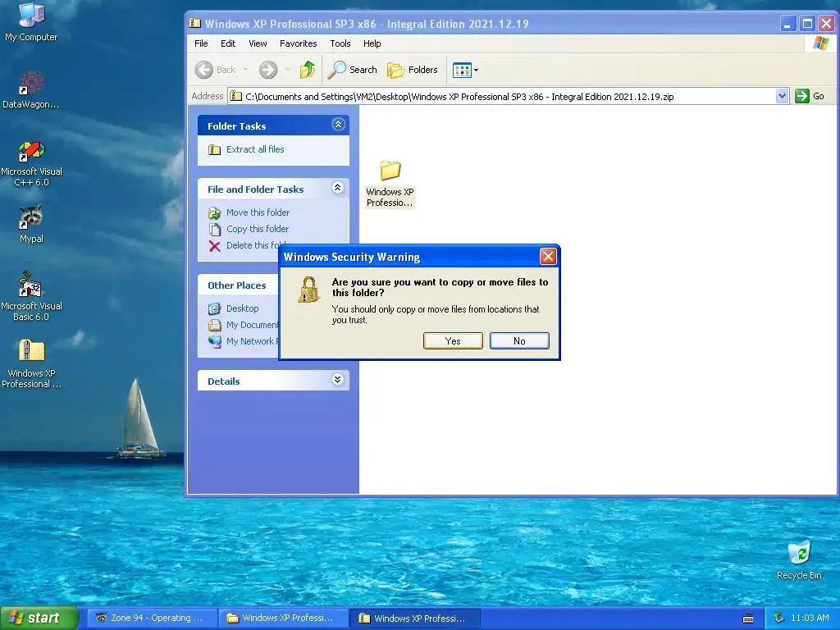Switch to Windows XP Professi zip taskbar button

(x=414, y=618)
